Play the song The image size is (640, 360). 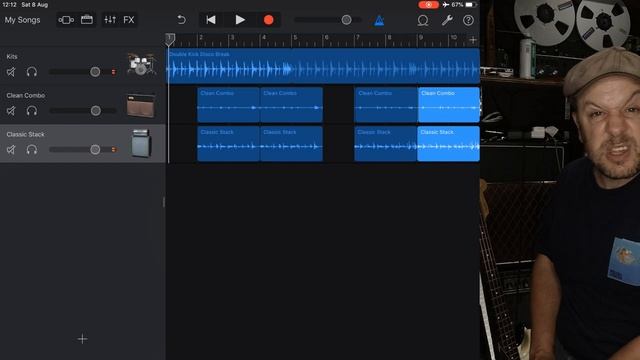click(240, 20)
